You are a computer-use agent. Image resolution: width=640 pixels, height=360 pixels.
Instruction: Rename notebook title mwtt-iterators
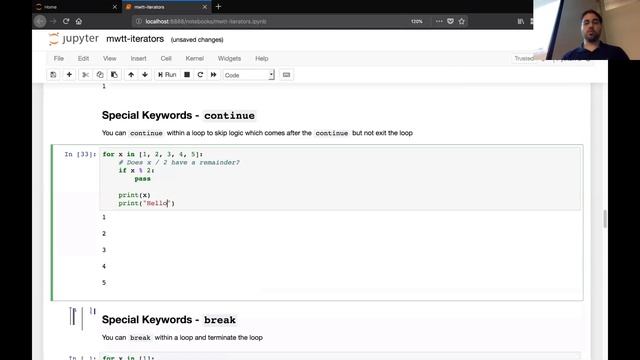[135, 39]
